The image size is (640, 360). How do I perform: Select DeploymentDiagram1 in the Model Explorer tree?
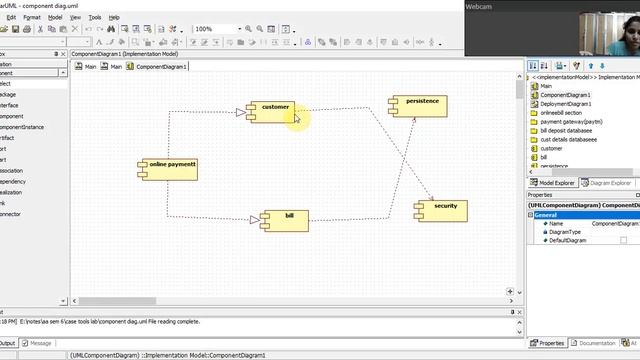(566, 104)
